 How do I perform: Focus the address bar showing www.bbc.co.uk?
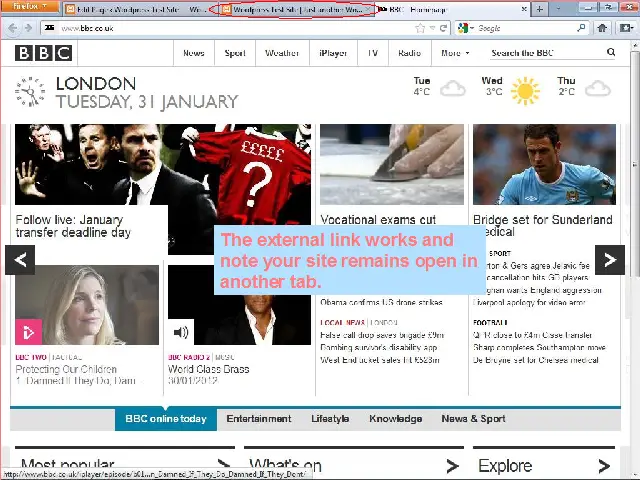click(x=229, y=28)
